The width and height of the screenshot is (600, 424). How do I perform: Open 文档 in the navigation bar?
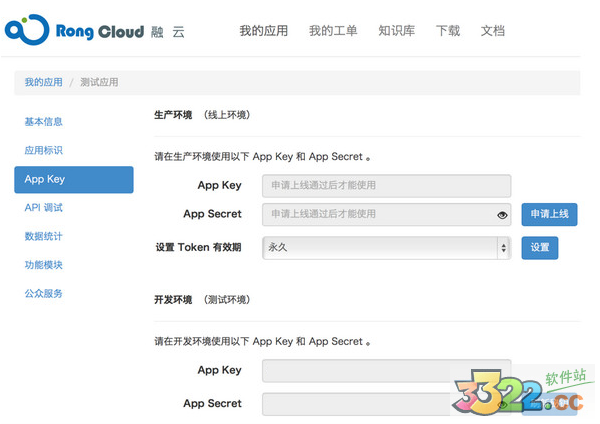[x=492, y=30]
